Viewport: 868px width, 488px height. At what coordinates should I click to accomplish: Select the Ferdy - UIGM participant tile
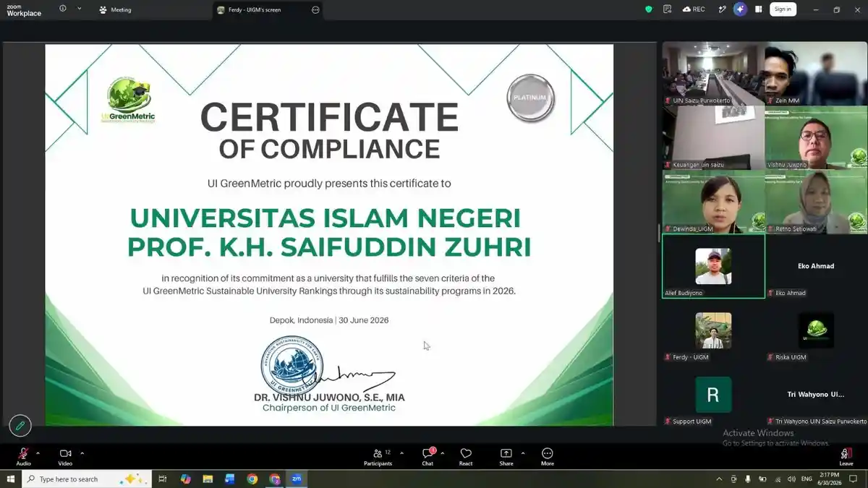pos(713,330)
